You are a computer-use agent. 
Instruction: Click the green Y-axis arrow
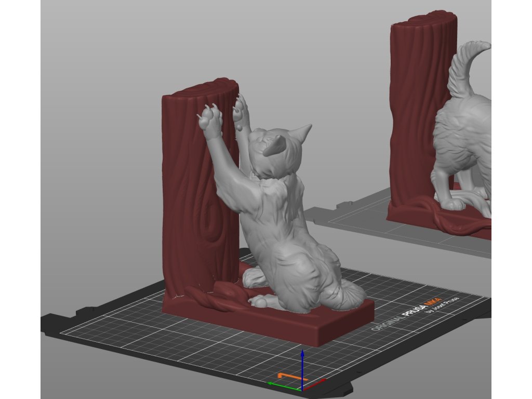click(x=278, y=384)
